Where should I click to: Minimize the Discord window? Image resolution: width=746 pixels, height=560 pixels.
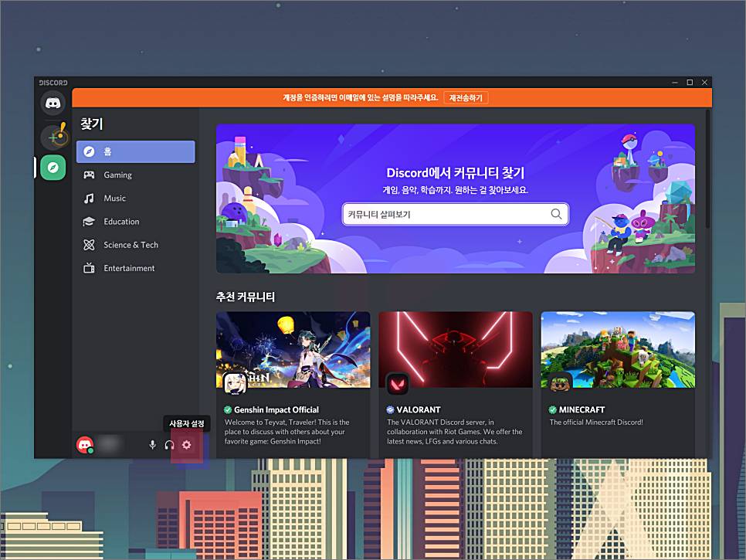(x=675, y=83)
